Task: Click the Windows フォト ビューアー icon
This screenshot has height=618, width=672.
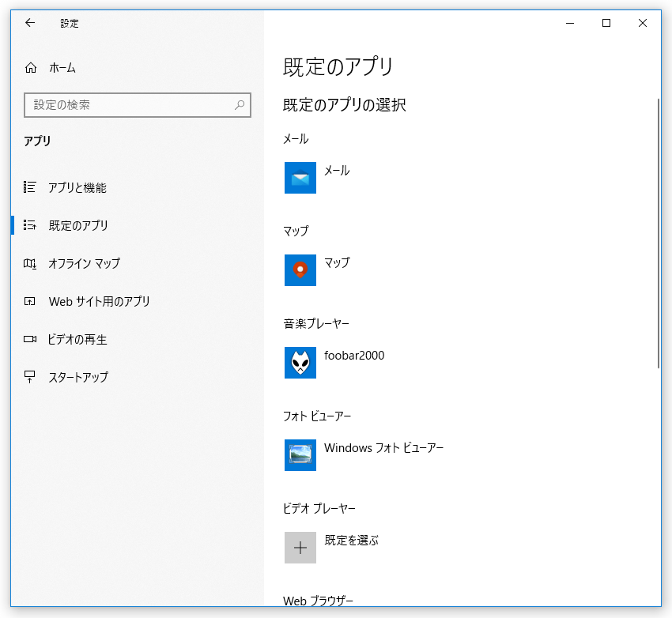Action: click(300, 455)
